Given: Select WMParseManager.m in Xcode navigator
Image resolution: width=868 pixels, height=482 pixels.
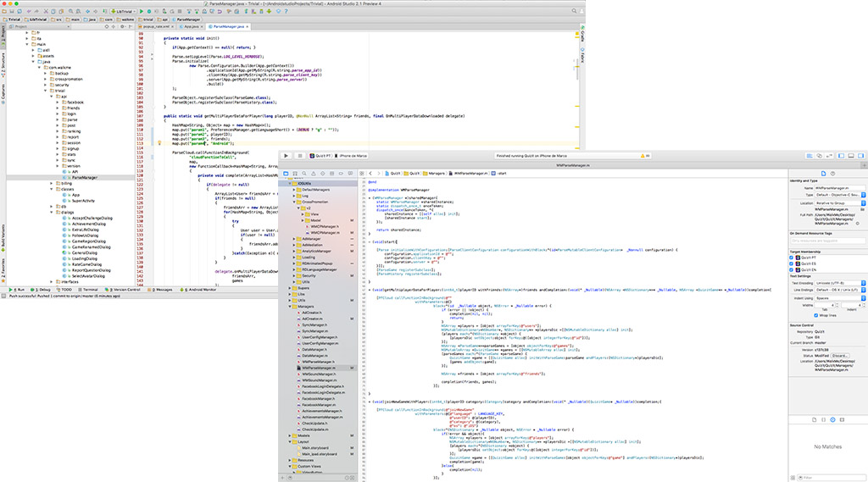Looking at the screenshot, I should [320, 368].
